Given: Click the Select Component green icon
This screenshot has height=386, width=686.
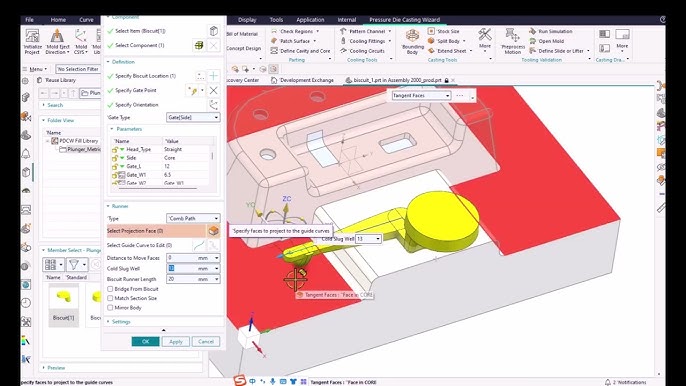Looking at the screenshot, I should [x=199, y=45].
